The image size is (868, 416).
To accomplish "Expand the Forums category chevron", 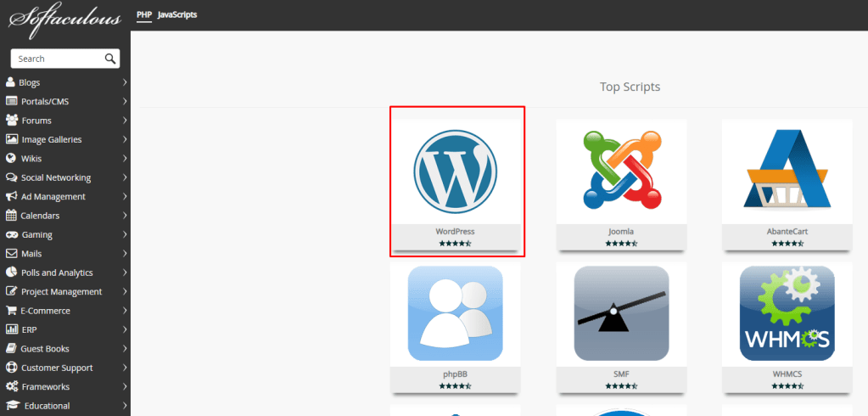I will (125, 121).
